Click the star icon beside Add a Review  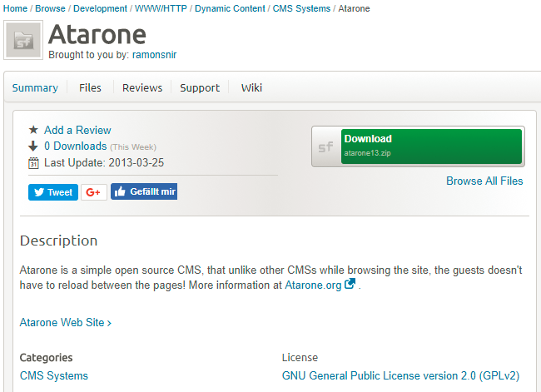[33, 130]
